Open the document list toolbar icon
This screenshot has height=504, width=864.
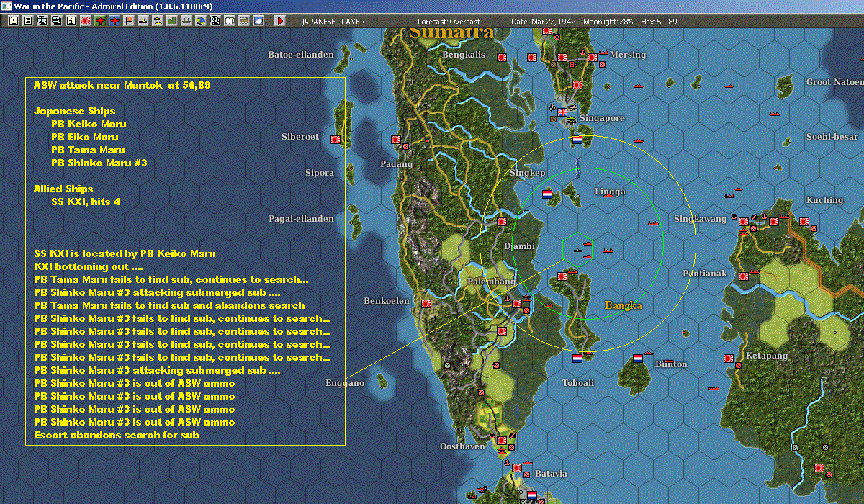pyautogui.click(x=27, y=21)
